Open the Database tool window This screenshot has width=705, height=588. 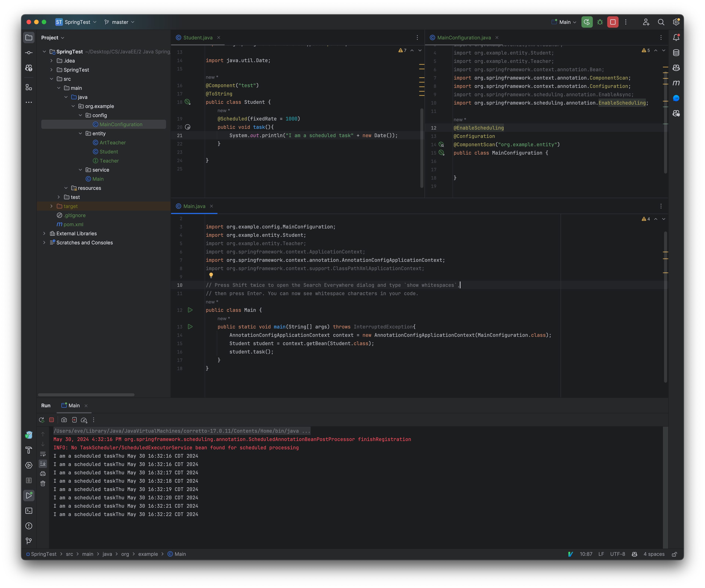676,52
